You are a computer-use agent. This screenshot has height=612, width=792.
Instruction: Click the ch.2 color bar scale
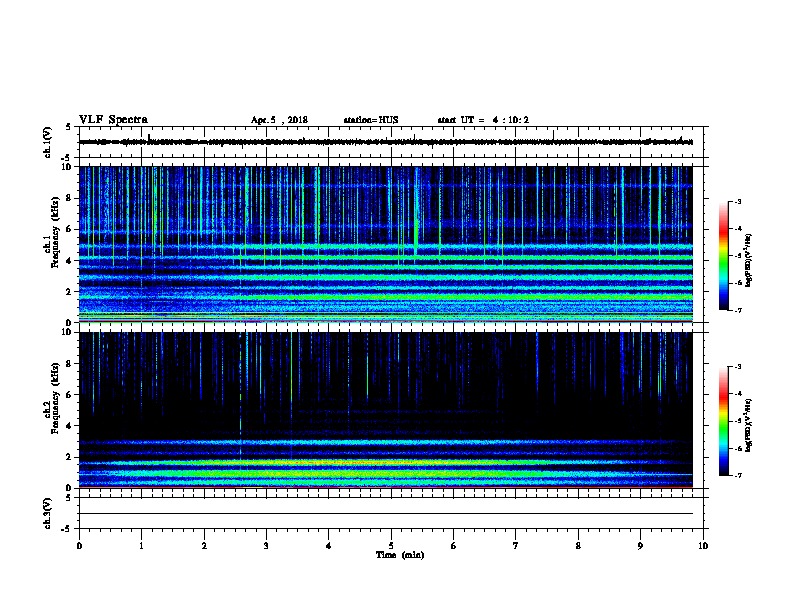point(724,421)
